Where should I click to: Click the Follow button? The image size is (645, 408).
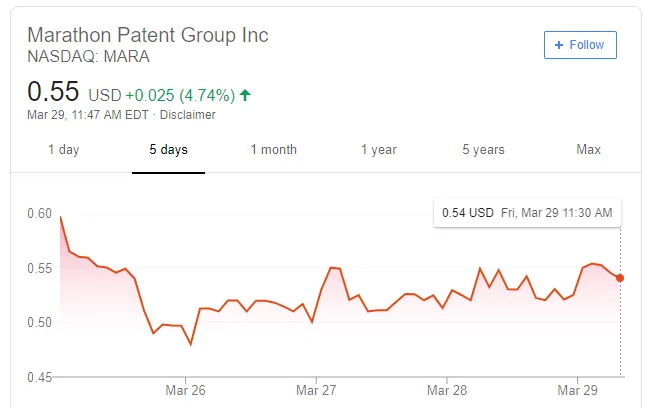pyautogui.click(x=580, y=45)
